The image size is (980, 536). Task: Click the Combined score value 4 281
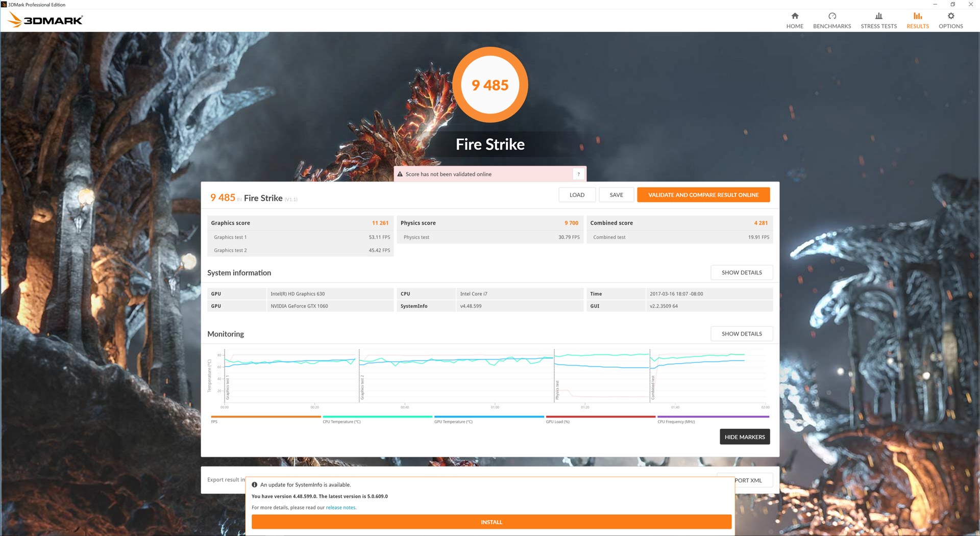[x=761, y=223]
